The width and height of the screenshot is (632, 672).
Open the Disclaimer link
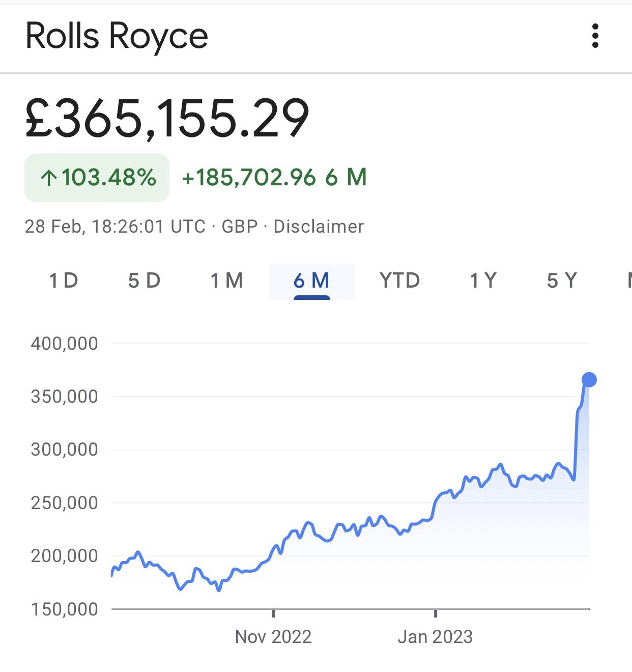[319, 227]
